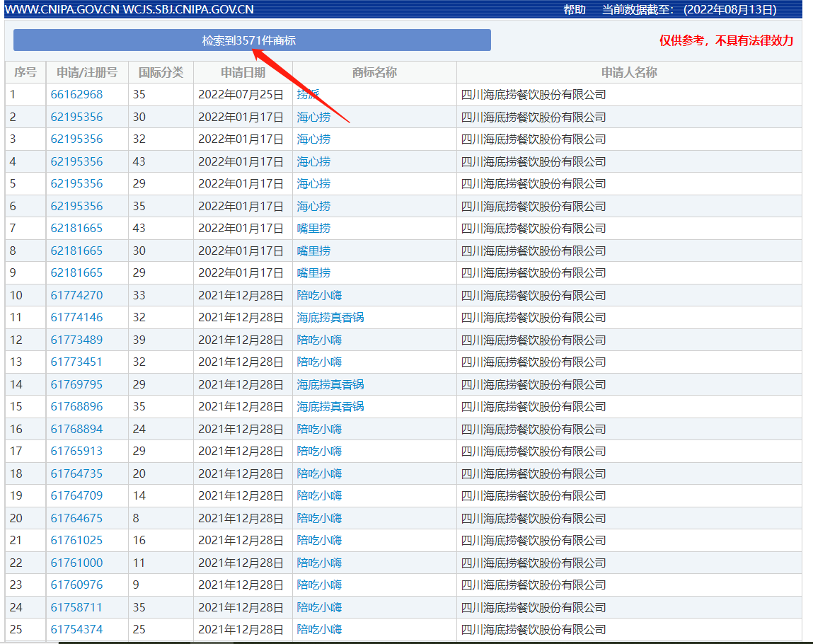Viewport: 813px width, 644px height.
Task: Click the 序号 column header
Action: coord(25,72)
